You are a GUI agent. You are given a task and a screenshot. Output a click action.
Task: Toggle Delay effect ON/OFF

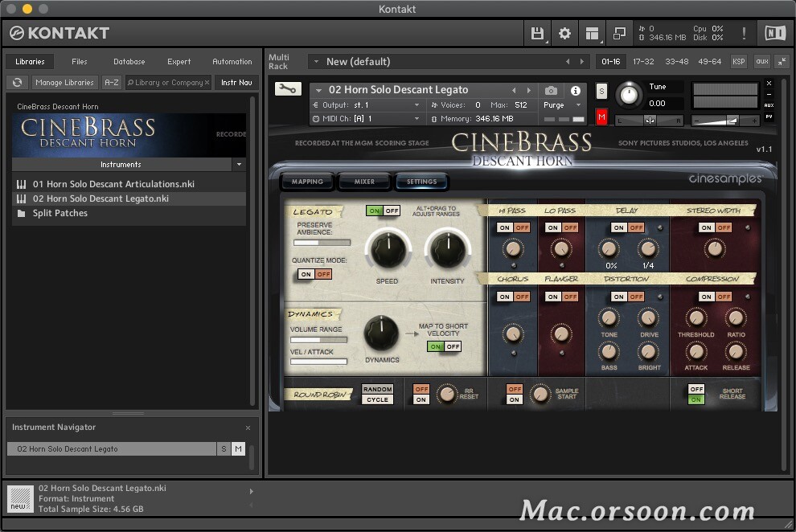click(x=627, y=227)
